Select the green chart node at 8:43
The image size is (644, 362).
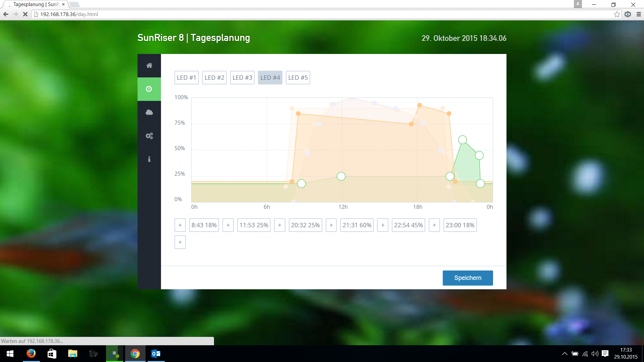coord(301,184)
